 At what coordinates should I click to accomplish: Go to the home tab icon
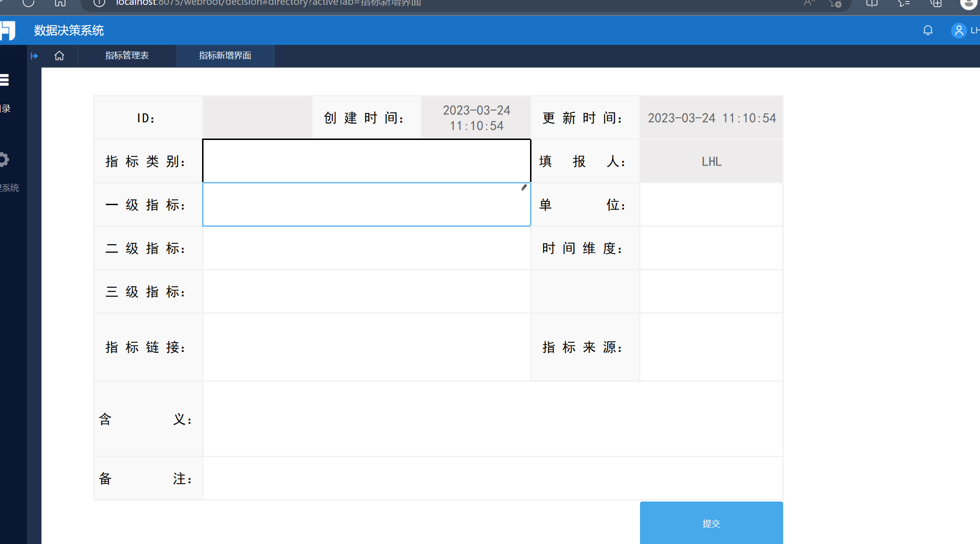pos(59,56)
